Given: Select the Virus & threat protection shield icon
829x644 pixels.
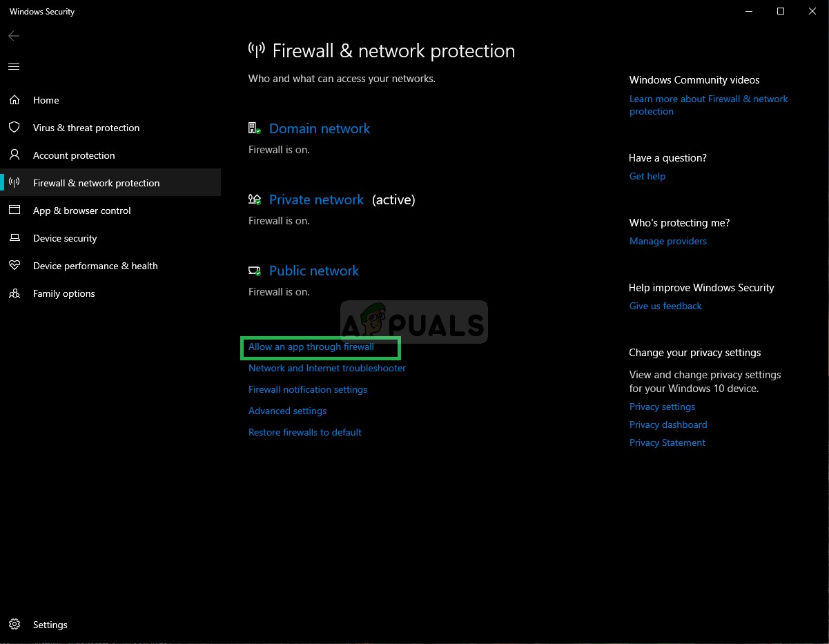Looking at the screenshot, I should (x=14, y=128).
